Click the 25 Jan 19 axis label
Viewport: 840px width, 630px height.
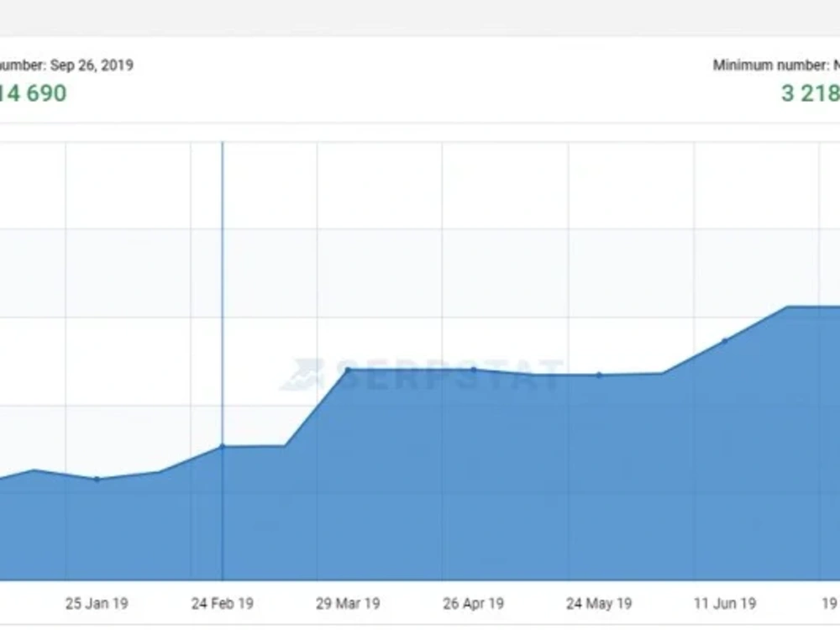point(97,604)
